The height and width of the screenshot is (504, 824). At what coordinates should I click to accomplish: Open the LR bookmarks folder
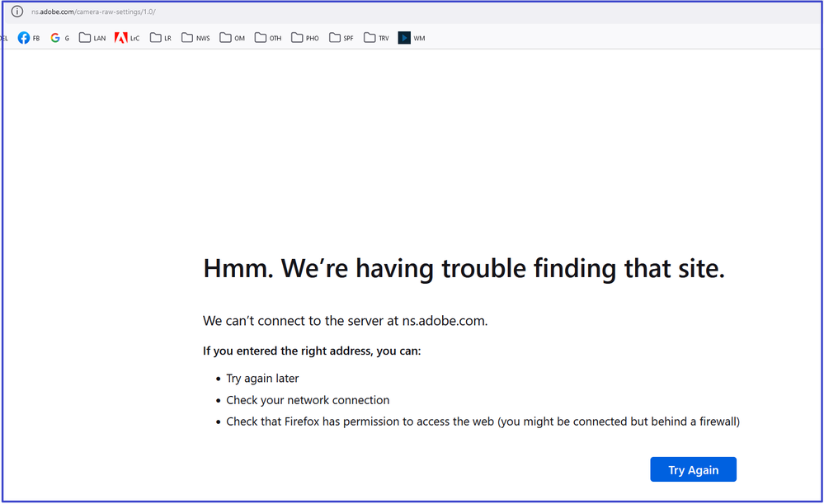tap(161, 38)
